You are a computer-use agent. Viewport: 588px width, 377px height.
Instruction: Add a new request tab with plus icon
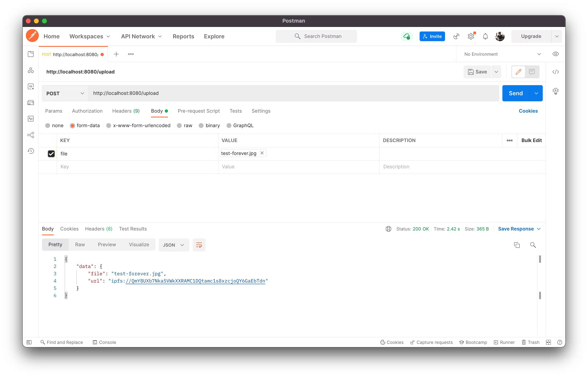[x=116, y=54]
